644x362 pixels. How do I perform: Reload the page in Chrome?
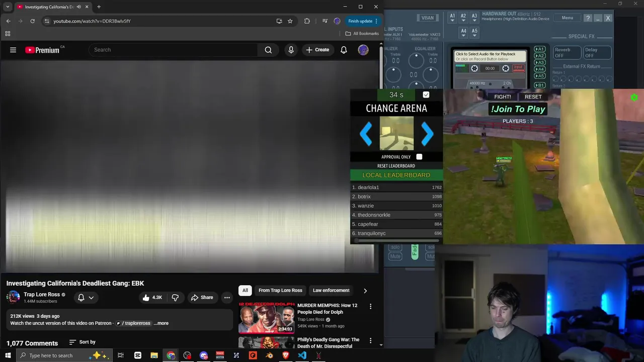click(x=32, y=21)
